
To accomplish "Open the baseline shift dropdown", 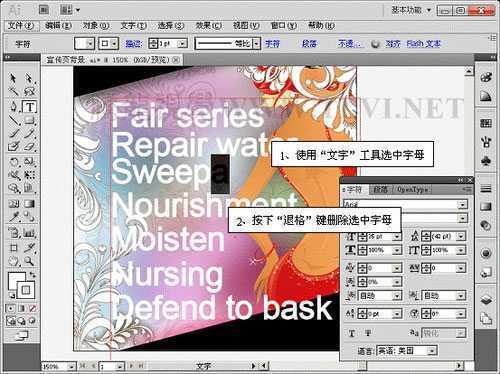I will coord(397,313).
